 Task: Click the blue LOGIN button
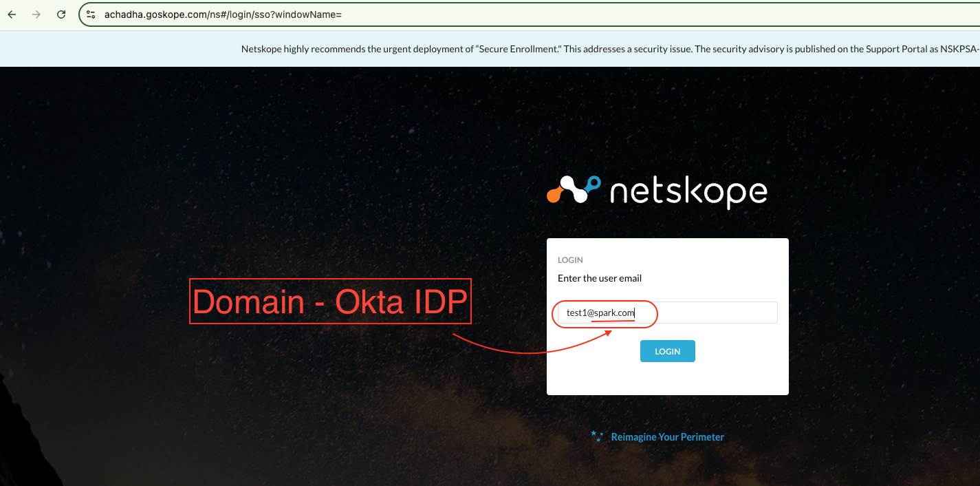point(667,351)
